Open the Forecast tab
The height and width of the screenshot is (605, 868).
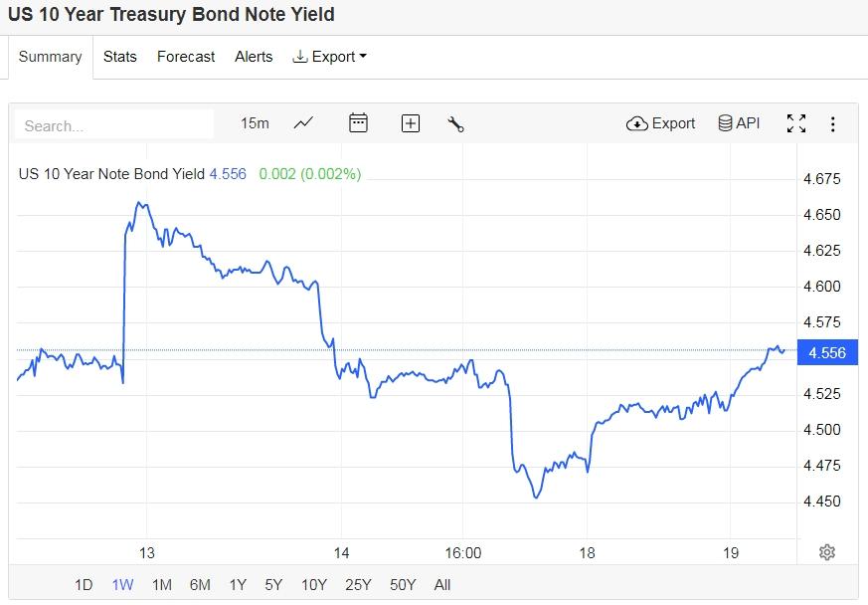(x=186, y=57)
